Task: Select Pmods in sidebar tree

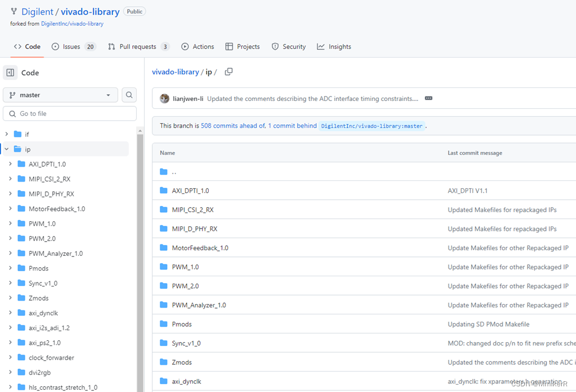Action: point(39,268)
